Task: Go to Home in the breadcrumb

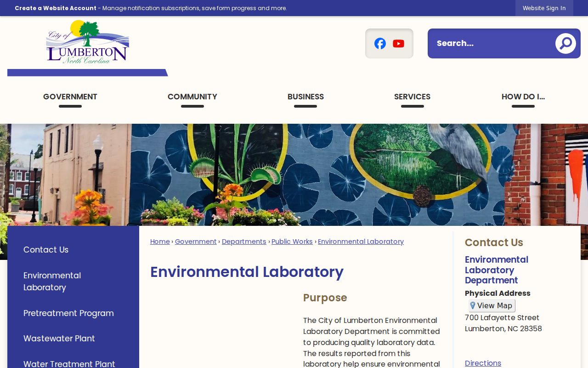Action: pos(160,241)
